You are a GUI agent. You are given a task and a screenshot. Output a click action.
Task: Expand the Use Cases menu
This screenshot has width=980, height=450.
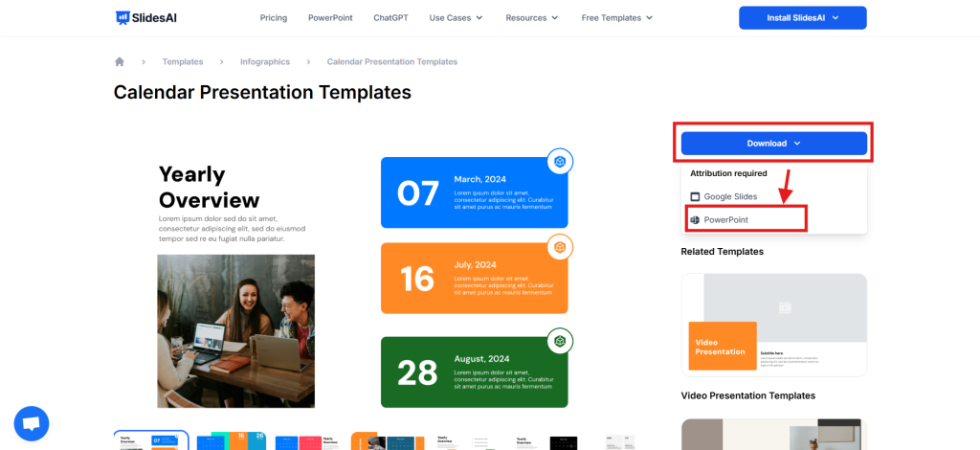457,18
